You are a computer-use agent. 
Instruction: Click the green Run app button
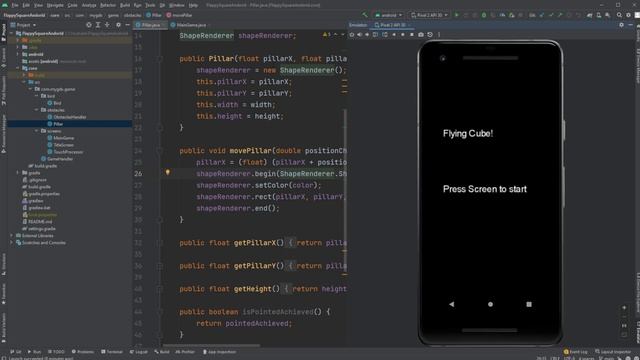[457, 15]
